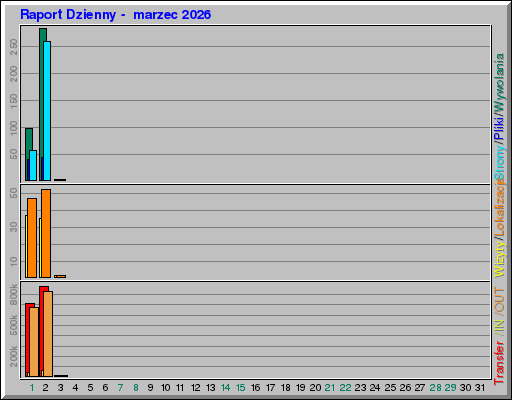Click the "200k" transfer axis label
The width and height of the screenshot is (512, 400).
[x=14, y=356]
